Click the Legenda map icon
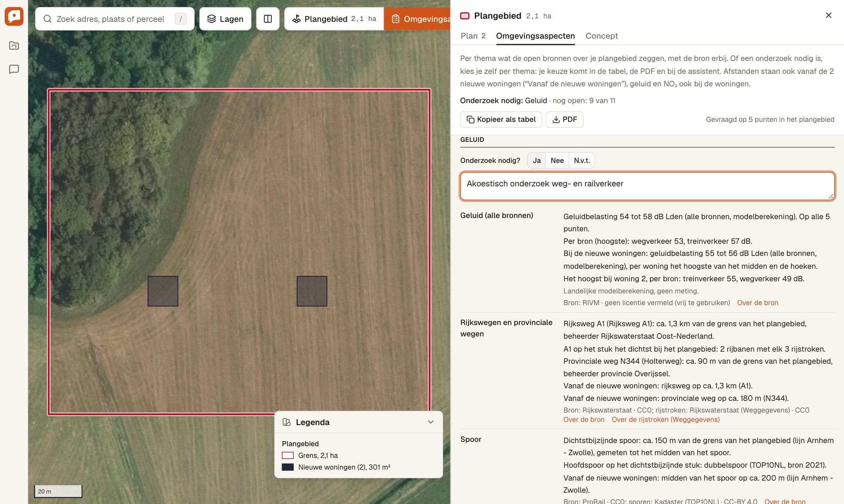This screenshot has height=504, width=844. coord(286,422)
